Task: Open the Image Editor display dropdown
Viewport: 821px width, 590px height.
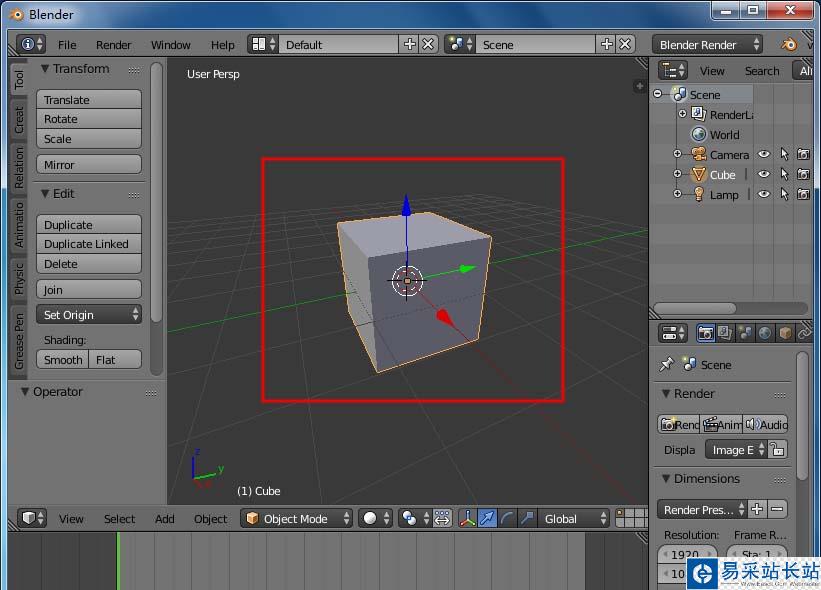Action: pyautogui.click(x=736, y=449)
